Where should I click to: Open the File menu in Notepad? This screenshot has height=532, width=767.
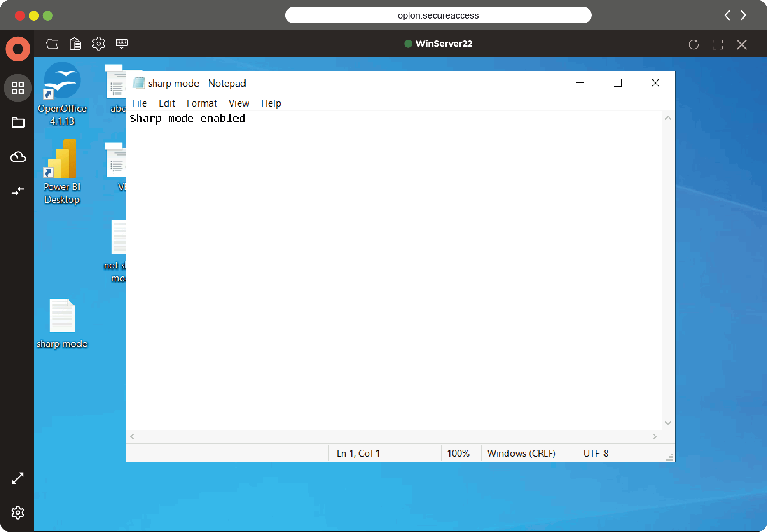(140, 103)
